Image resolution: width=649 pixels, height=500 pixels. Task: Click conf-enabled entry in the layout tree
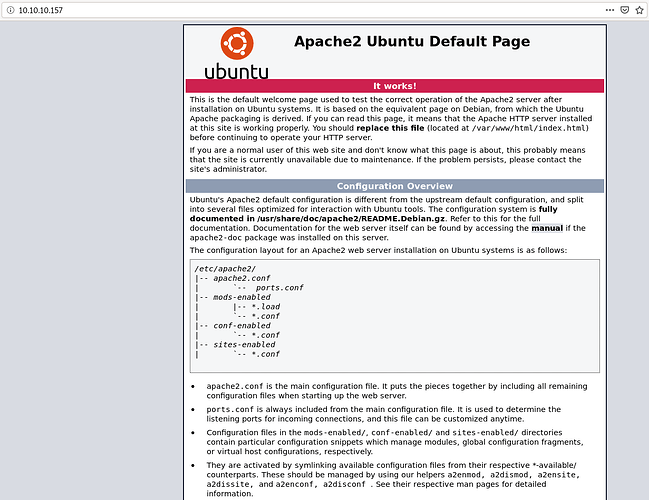coord(242,326)
